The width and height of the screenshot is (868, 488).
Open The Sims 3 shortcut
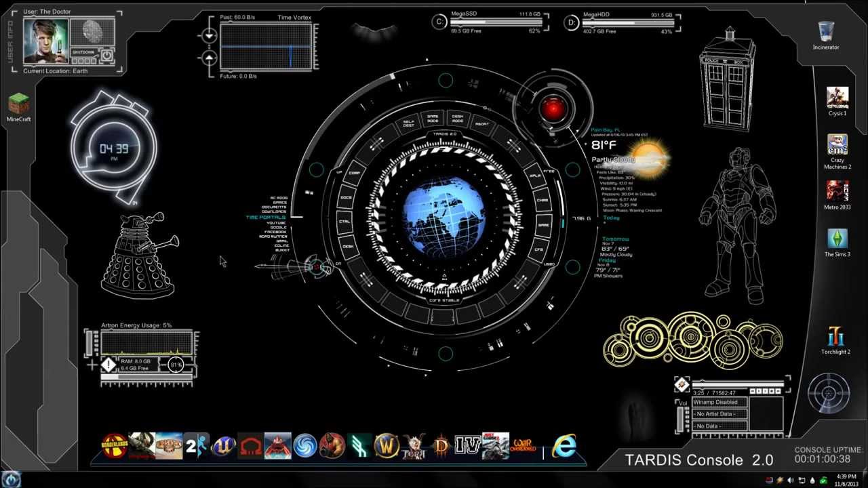[x=837, y=243]
